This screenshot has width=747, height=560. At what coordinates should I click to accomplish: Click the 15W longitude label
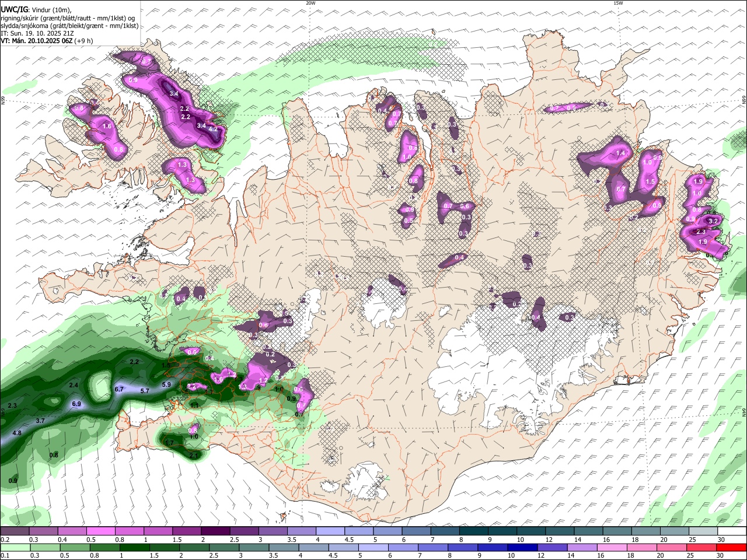[x=618, y=3]
